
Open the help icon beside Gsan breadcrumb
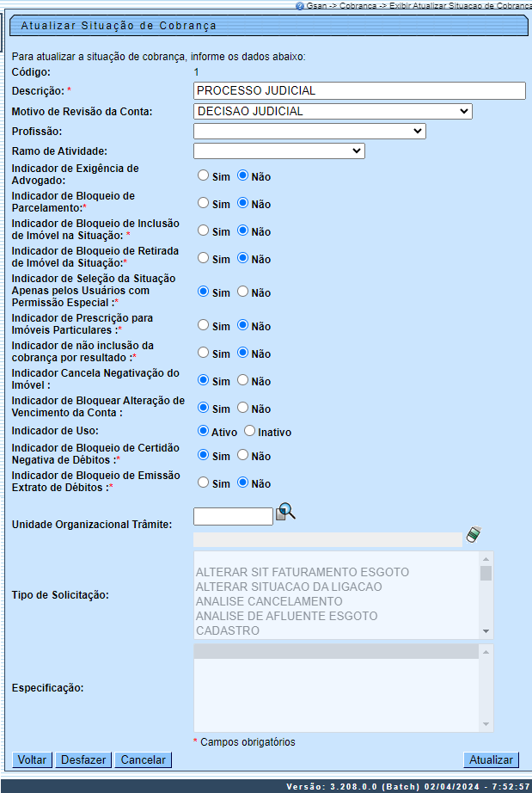pos(300,6)
